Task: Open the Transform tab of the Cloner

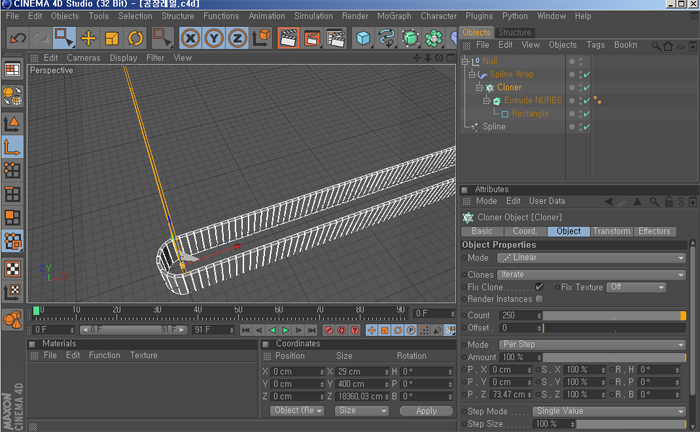Action: coord(612,231)
